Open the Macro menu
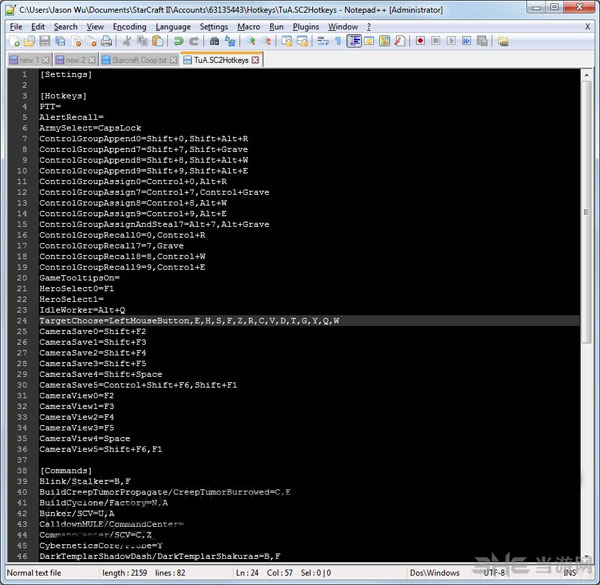This screenshot has width=600, height=585. [x=248, y=27]
